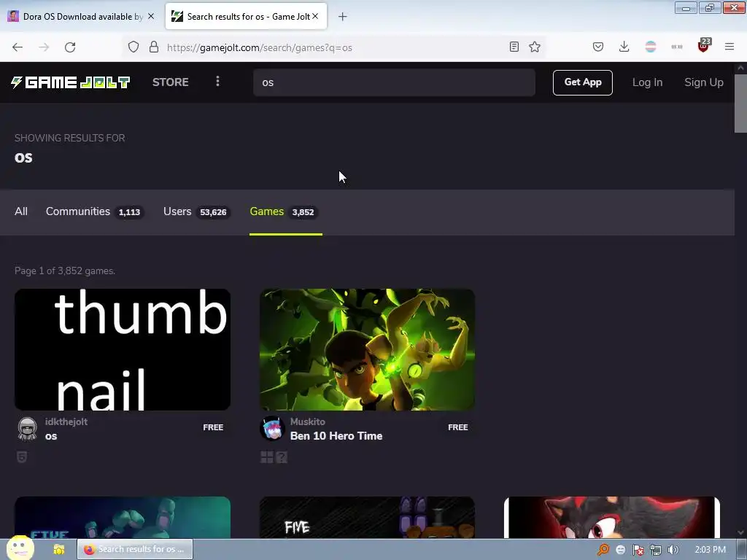Save page to Pocket icon
The image size is (747, 560).
pos(598,47)
